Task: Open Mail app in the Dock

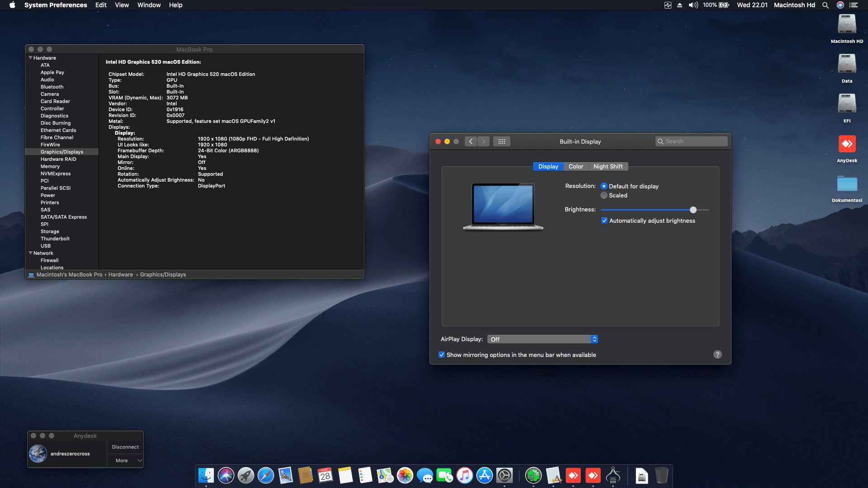Action: [286, 475]
